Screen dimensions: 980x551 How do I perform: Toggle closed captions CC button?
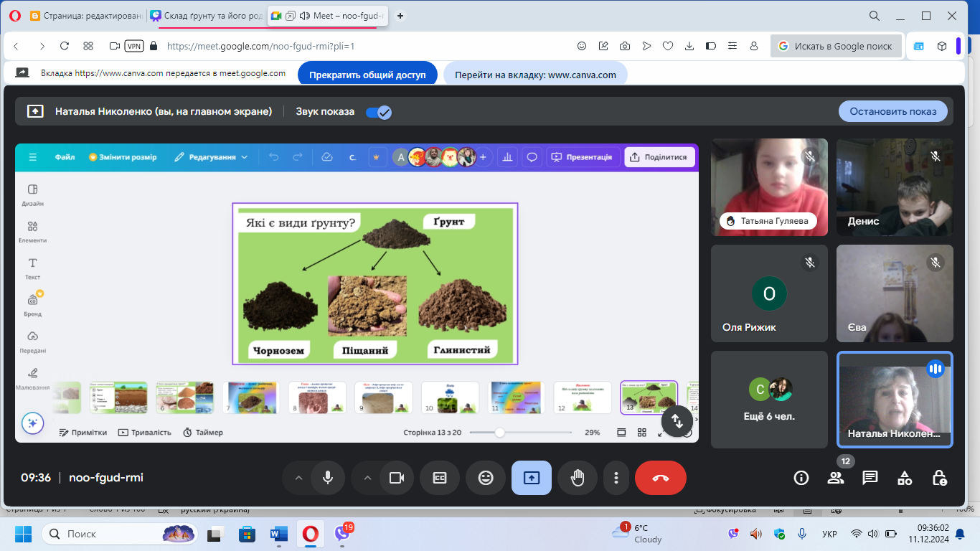pos(440,478)
